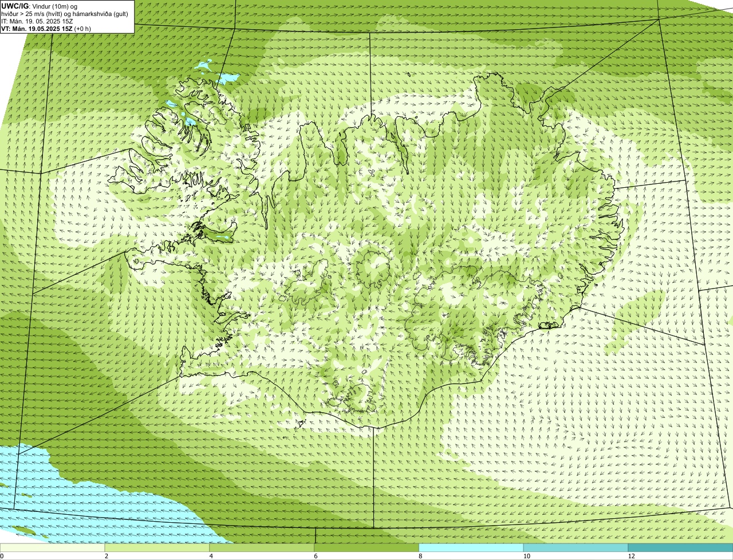Click the "IT: Mán. 19. 05. 2025 15Z" line
Image resolution: width=733 pixels, height=560 pixels.
point(37,21)
